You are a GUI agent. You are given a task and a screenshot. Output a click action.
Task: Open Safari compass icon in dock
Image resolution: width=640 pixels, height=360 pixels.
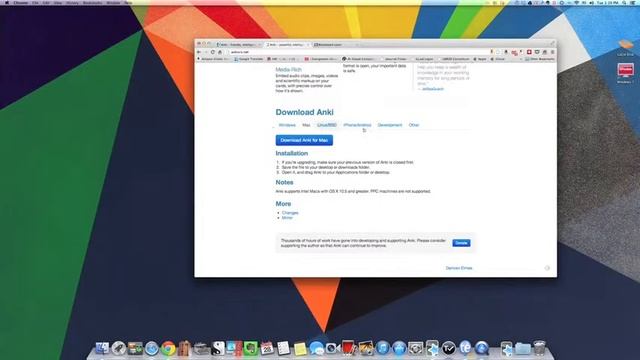[x=151, y=348]
